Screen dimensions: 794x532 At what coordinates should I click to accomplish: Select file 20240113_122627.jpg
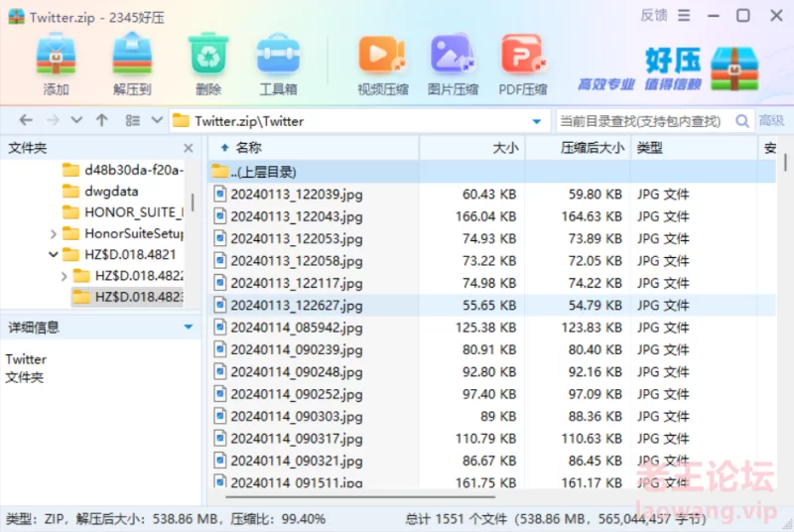(491, 306)
